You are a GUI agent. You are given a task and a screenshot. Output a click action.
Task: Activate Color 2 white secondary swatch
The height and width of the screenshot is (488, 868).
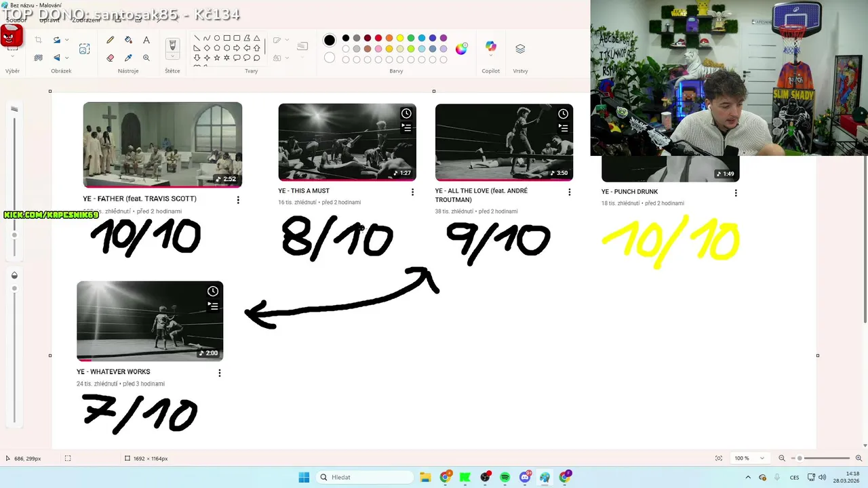tap(330, 58)
